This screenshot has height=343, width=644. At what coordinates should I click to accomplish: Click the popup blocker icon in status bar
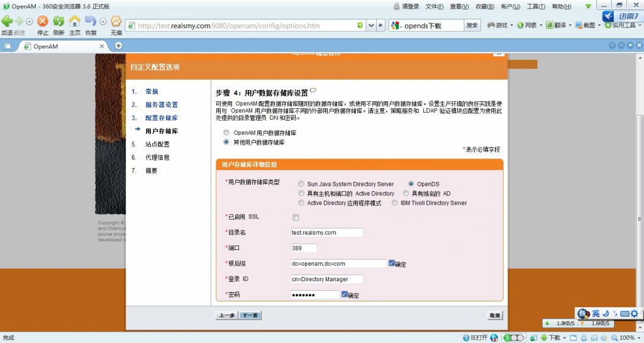(x=533, y=338)
